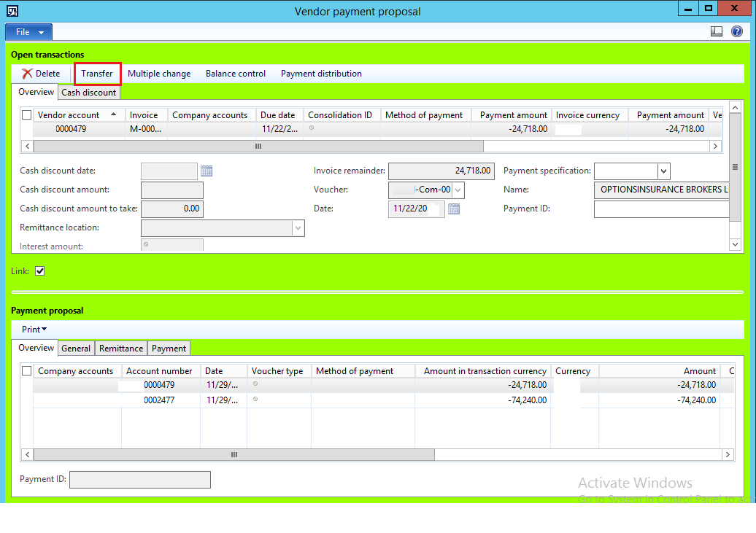
Task: Click the show panes icon near Help
Action: (717, 31)
